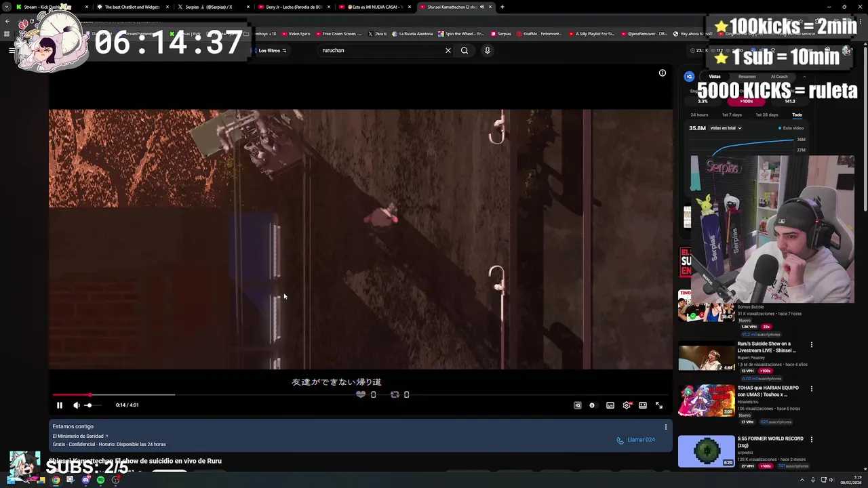Click the vidIQ icon in player controls

pos(578,405)
